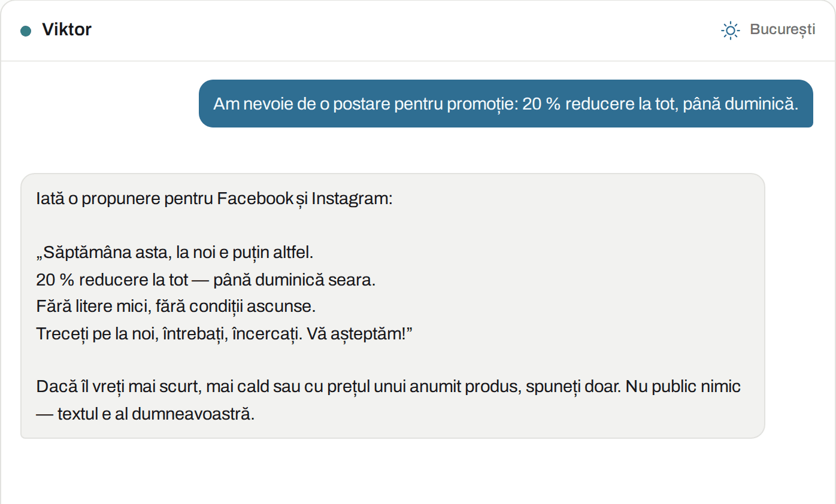Image resolution: width=836 pixels, height=504 pixels.
Task: Click the sun weather icon
Action: coord(731,30)
